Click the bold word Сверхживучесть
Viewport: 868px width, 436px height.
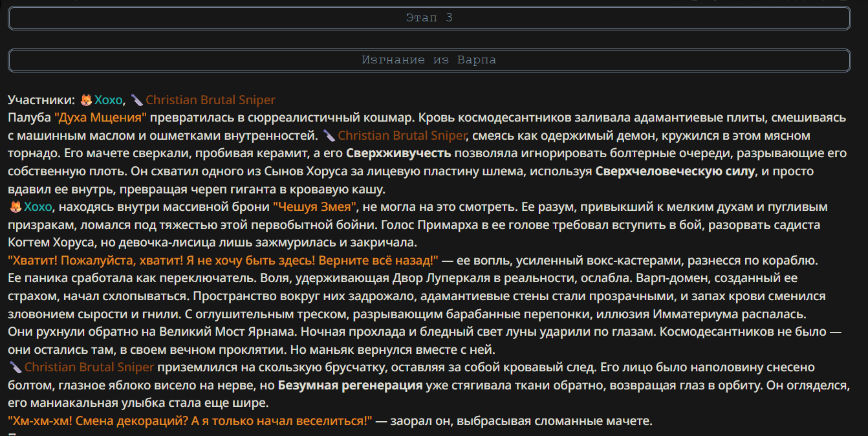[398, 154]
